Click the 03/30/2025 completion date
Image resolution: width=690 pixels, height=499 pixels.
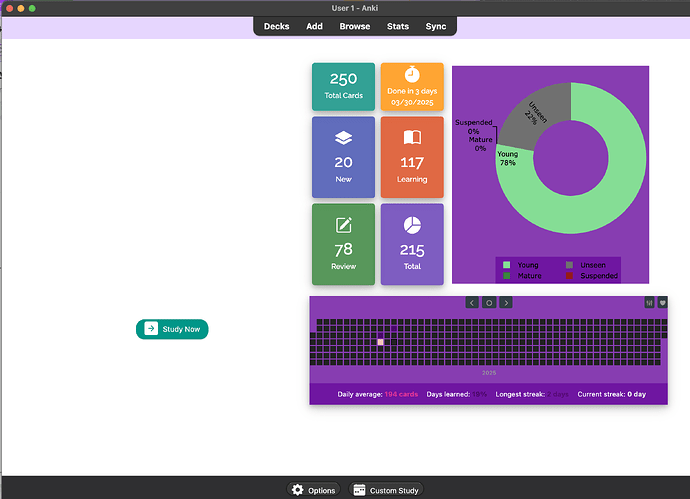(x=412, y=103)
